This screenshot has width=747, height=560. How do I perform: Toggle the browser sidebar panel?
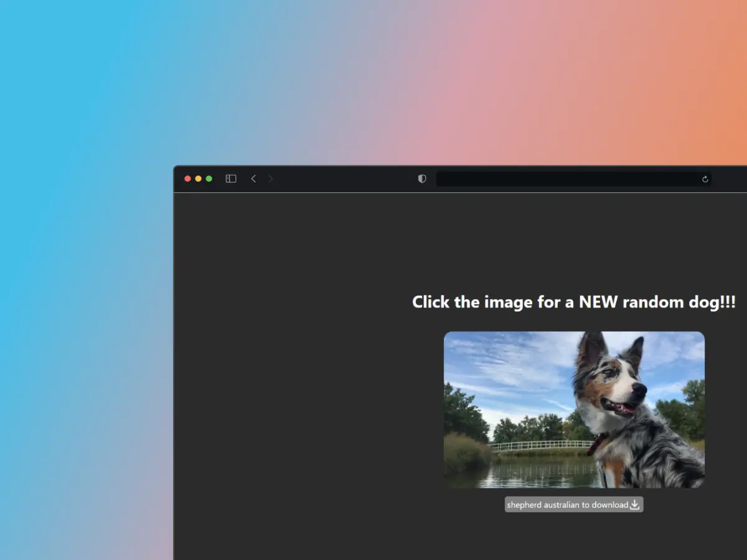point(231,179)
